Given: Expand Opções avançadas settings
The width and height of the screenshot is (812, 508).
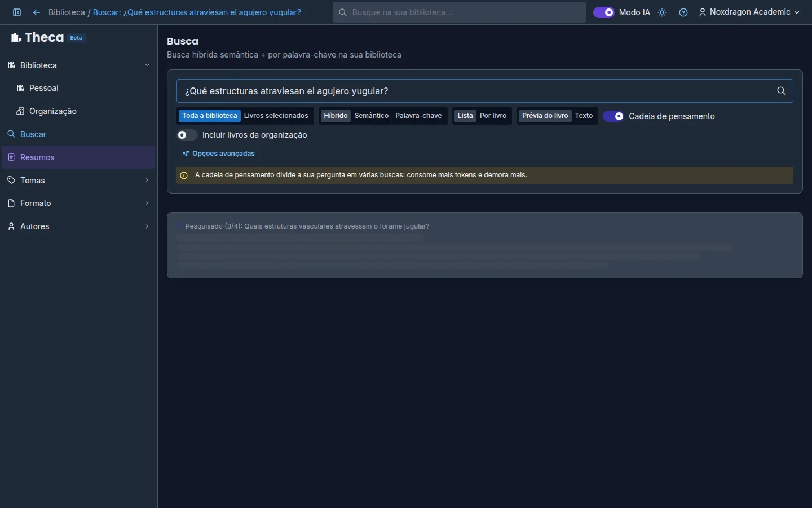Looking at the screenshot, I should (x=219, y=154).
